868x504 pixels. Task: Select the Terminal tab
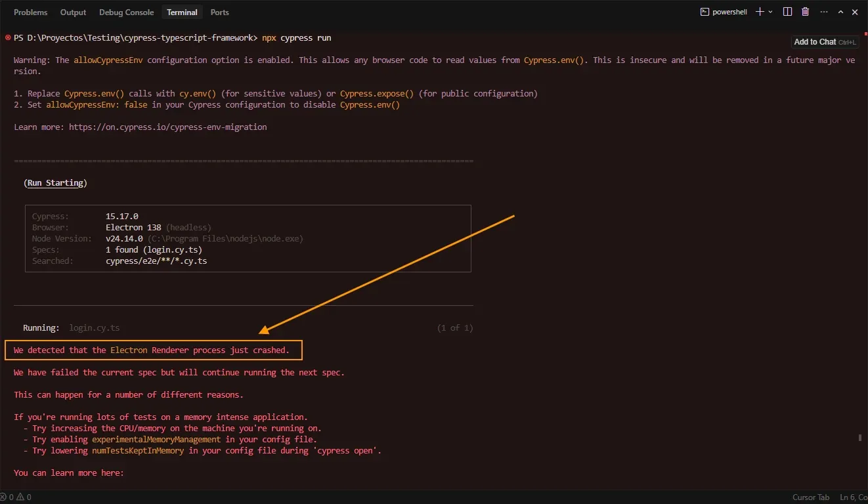pyautogui.click(x=182, y=12)
